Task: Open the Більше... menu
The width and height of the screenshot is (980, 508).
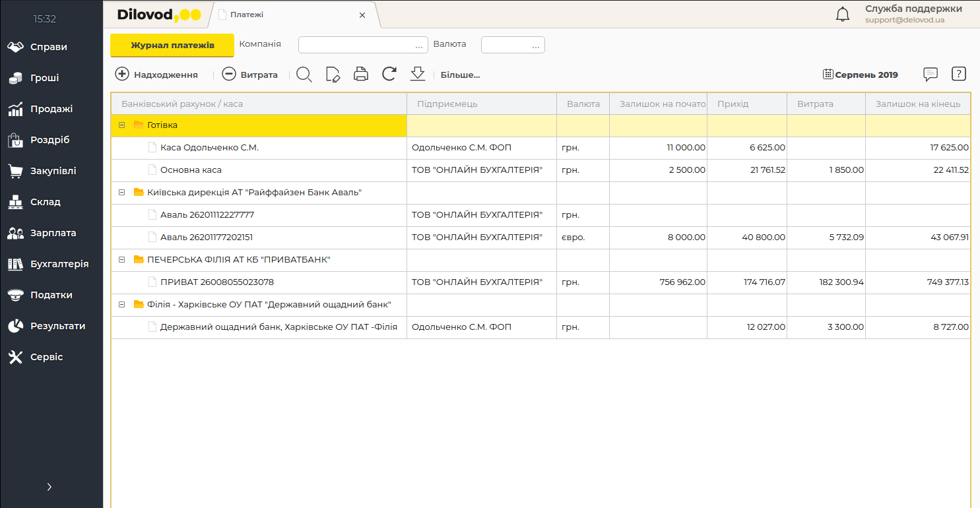Action: point(460,75)
